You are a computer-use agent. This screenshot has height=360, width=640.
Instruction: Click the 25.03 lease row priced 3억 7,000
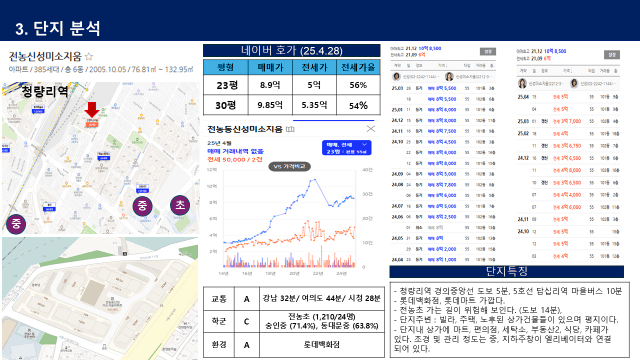[569, 121]
